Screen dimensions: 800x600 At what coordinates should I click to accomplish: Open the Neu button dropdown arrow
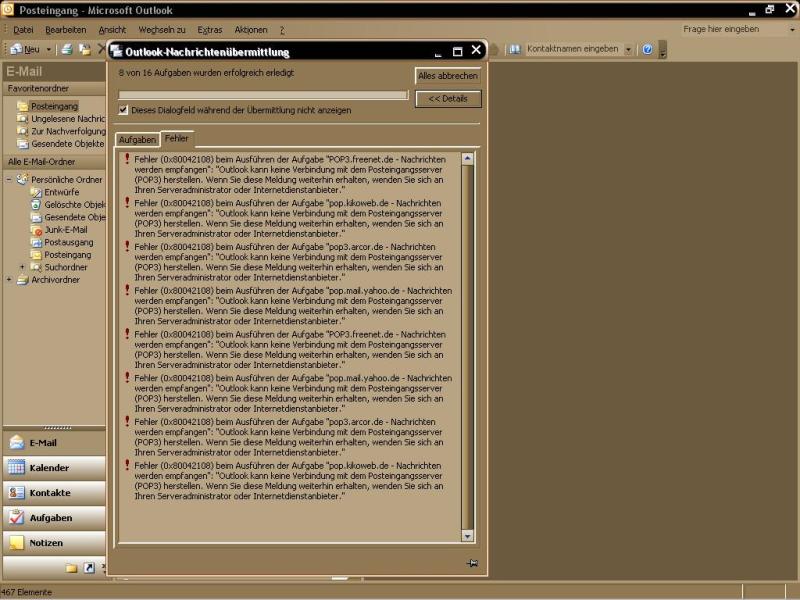click(x=48, y=49)
